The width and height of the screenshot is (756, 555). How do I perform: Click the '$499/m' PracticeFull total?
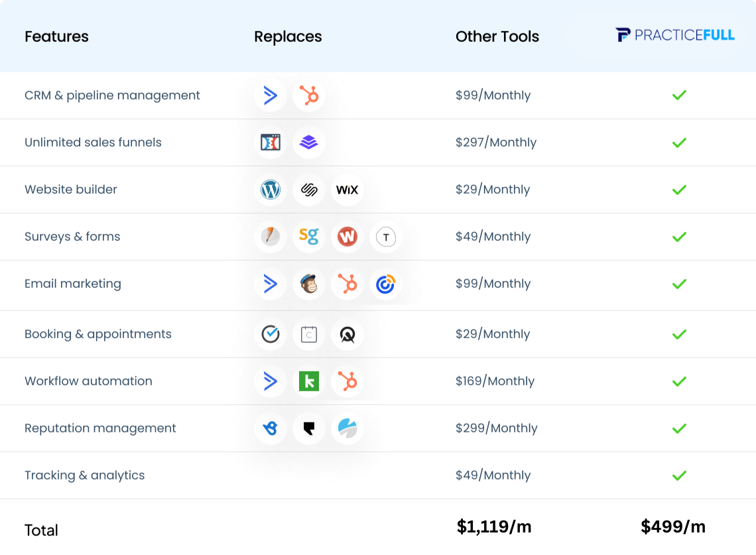(672, 526)
